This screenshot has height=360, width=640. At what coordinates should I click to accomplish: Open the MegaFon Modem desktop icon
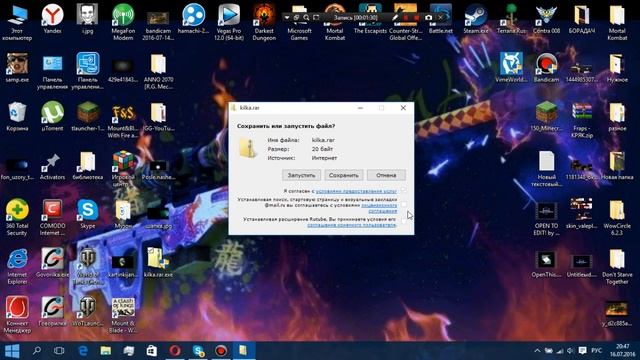coord(123,22)
